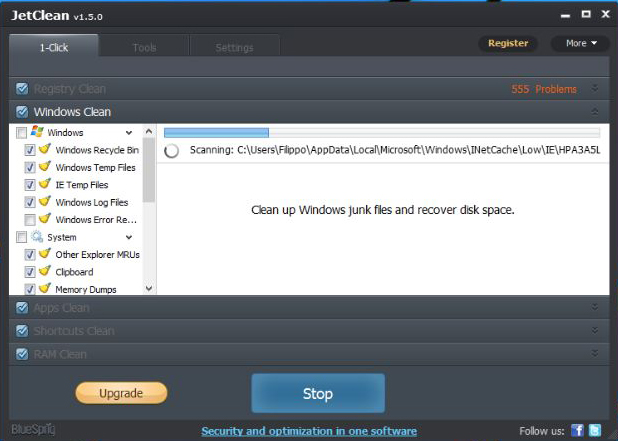This screenshot has width=618, height=441.
Task: Click the broom icon beside IE Temp Files
Action: pyautogui.click(x=45, y=184)
